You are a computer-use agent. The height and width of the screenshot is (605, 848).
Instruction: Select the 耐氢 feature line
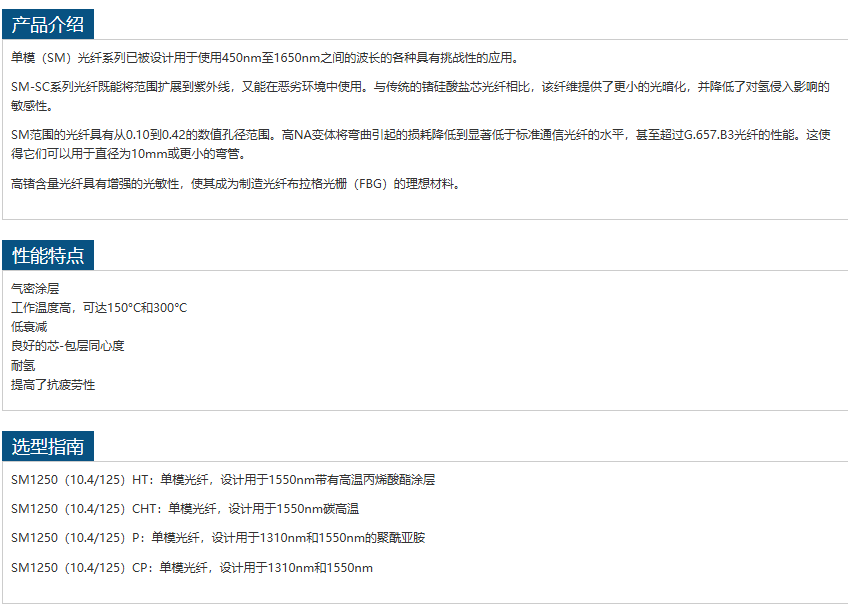(x=23, y=365)
